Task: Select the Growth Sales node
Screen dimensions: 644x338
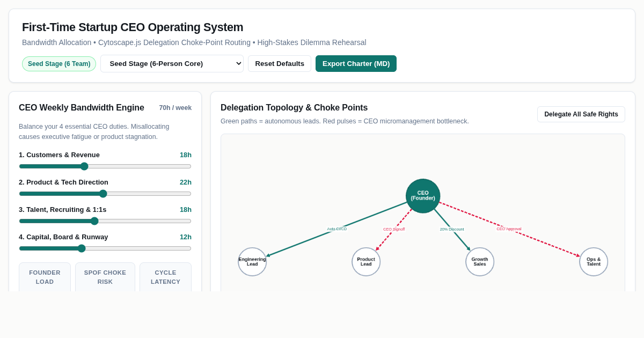Action: click(480, 262)
